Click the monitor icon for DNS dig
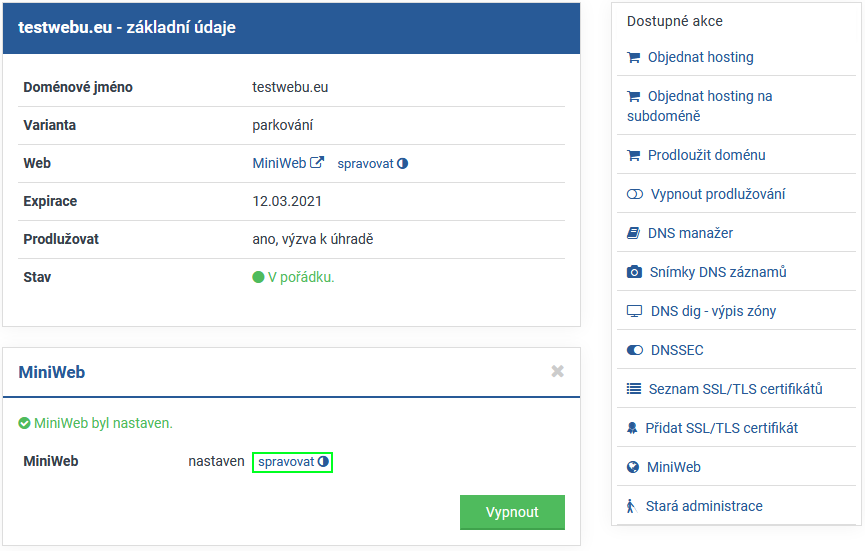This screenshot has height=551, width=865. pyautogui.click(x=634, y=311)
